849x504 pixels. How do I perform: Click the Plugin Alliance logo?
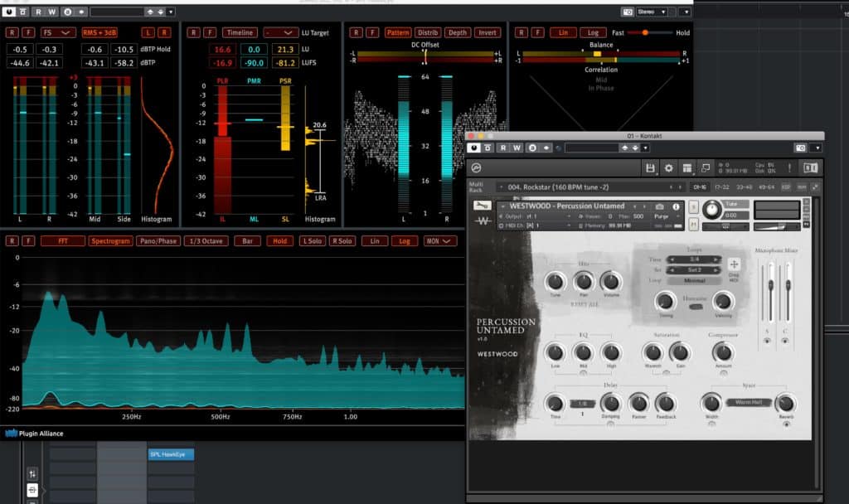tap(34, 433)
